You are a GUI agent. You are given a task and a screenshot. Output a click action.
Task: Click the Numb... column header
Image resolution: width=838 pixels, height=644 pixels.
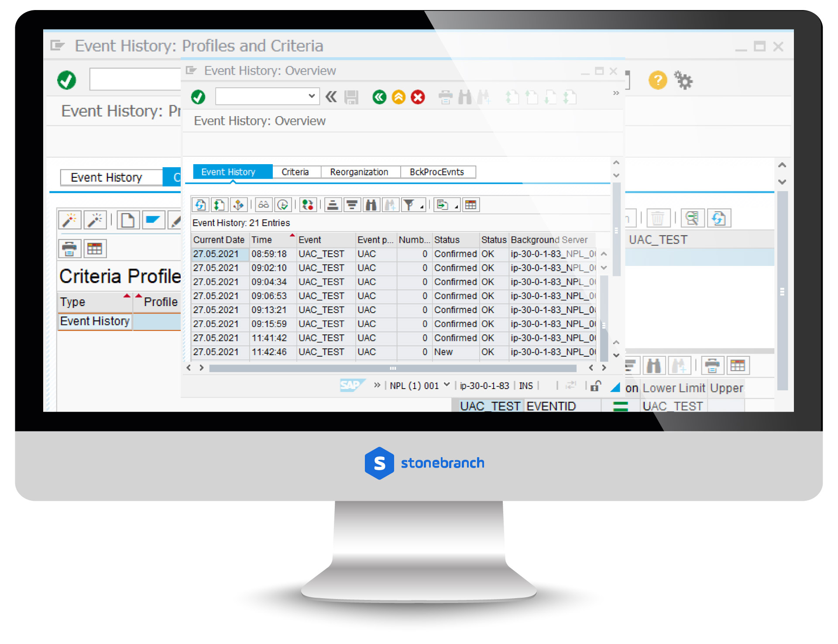(414, 240)
